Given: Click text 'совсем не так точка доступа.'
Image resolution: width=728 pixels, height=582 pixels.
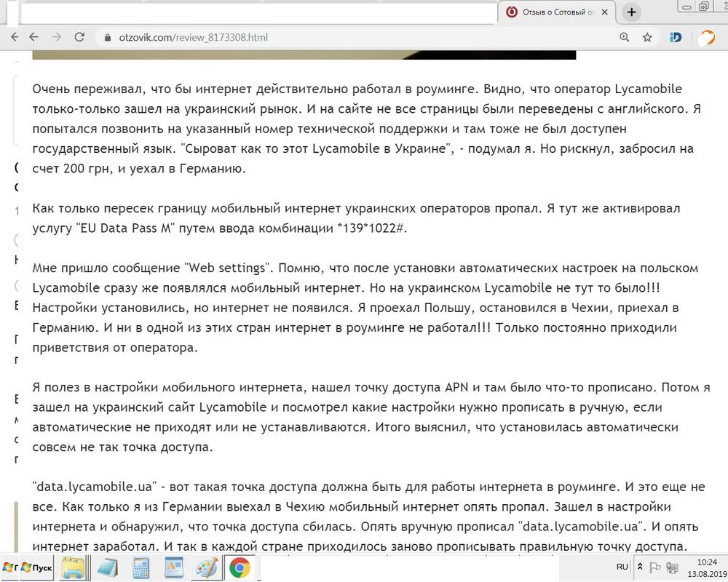Looking at the screenshot, I should [122, 447].
